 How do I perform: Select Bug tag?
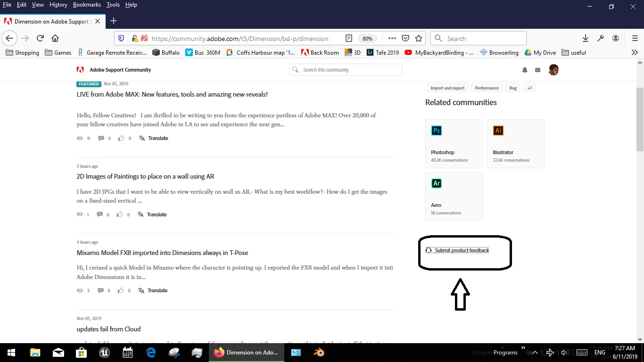(x=513, y=88)
